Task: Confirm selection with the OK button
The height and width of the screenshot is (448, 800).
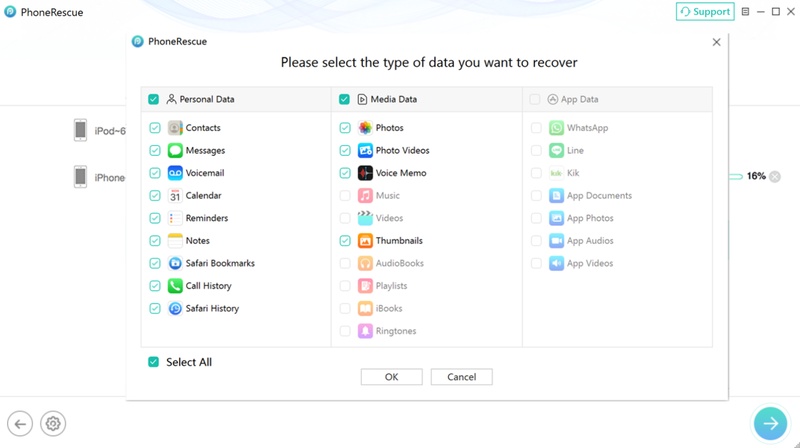Action: coord(391,377)
